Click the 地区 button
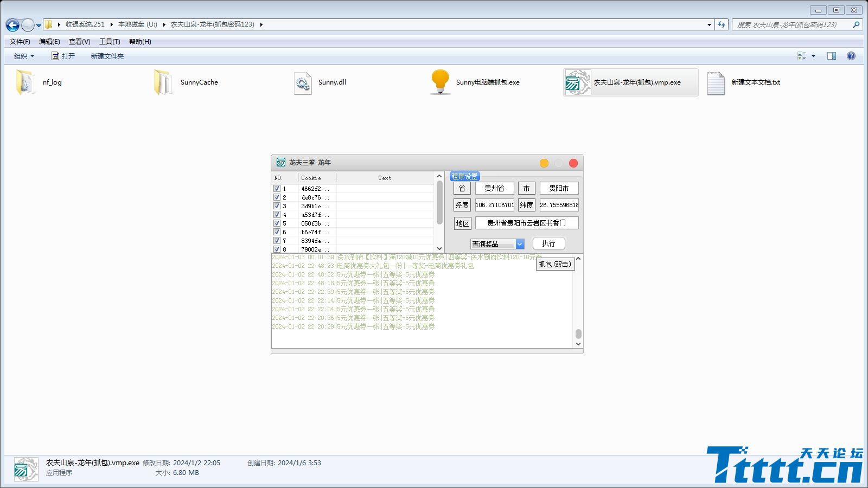Image resolution: width=868 pixels, height=488 pixels. pyautogui.click(x=462, y=223)
